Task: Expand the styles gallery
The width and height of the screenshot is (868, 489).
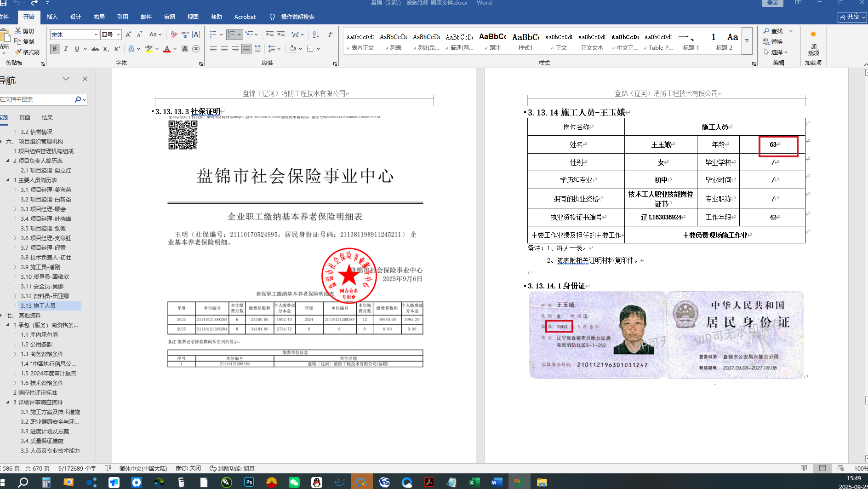Action: coord(747,40)
